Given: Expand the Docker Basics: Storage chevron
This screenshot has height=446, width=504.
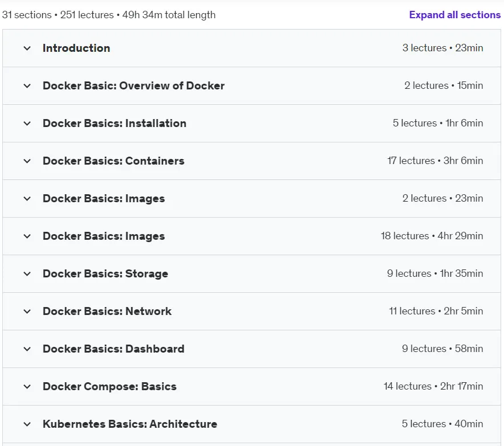Looking at the screenshot, I should pyautogui.click(x=27, y=273).
